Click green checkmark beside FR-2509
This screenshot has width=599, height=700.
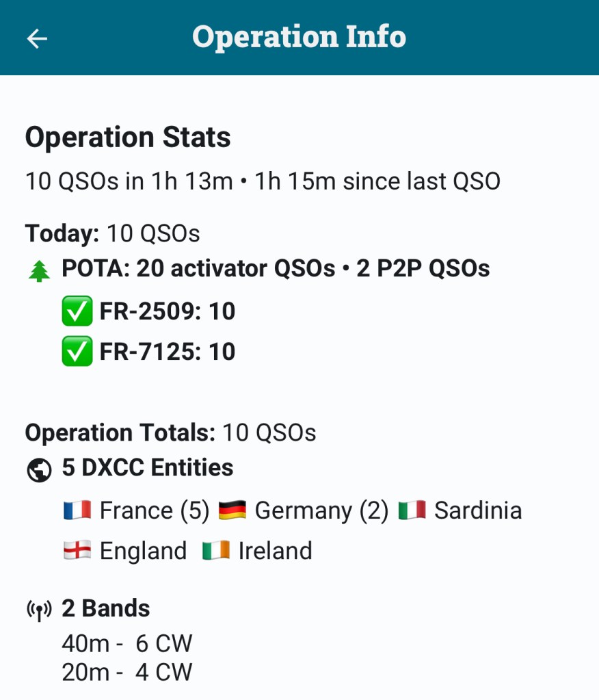click(77, 312)
